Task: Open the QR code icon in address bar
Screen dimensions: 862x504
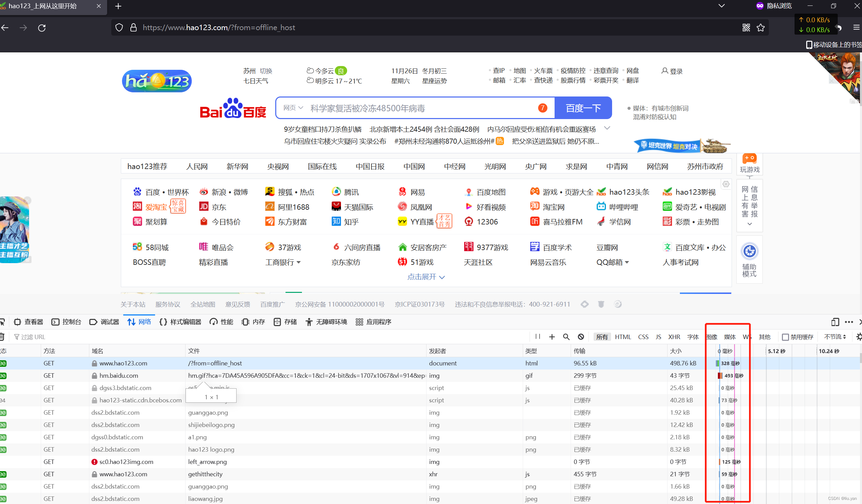Action: click(x=746, y=28)
